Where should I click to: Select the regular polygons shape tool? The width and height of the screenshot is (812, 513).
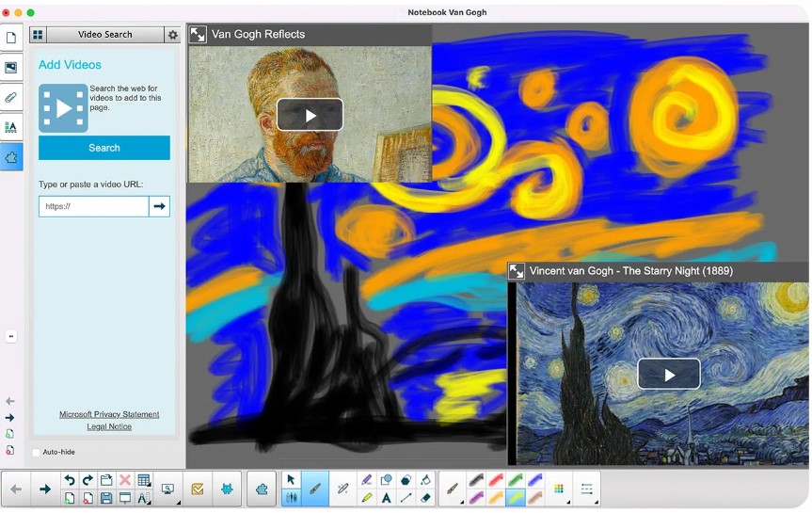tap(406, 480)
